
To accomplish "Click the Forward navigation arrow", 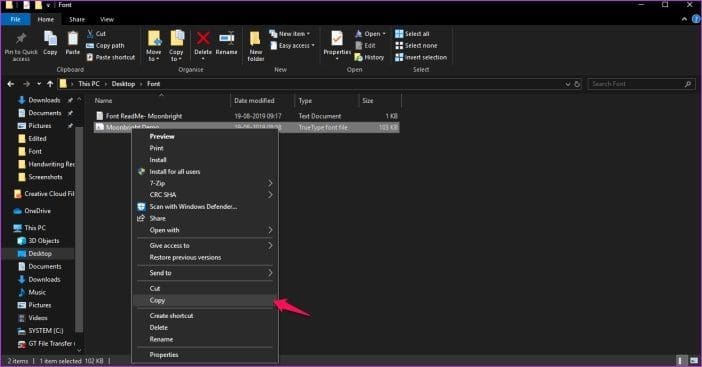I will [26, 84].
